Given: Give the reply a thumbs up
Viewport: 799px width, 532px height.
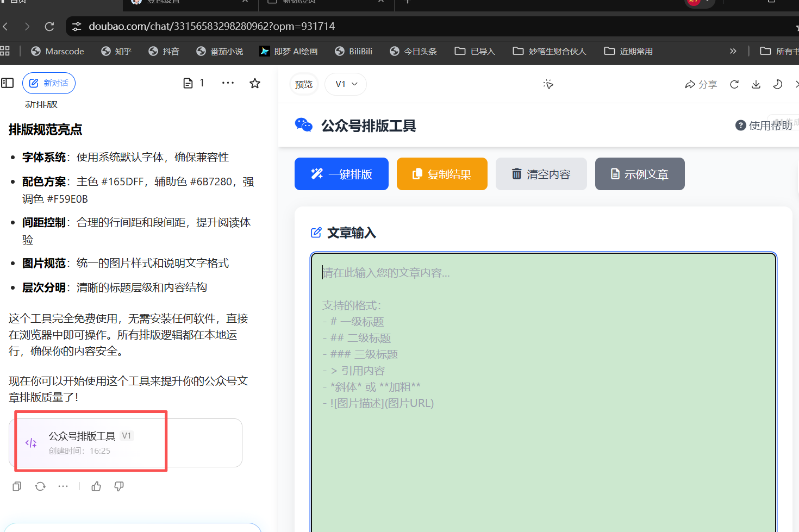Looking at the screenshot, I should coord(96,486).
